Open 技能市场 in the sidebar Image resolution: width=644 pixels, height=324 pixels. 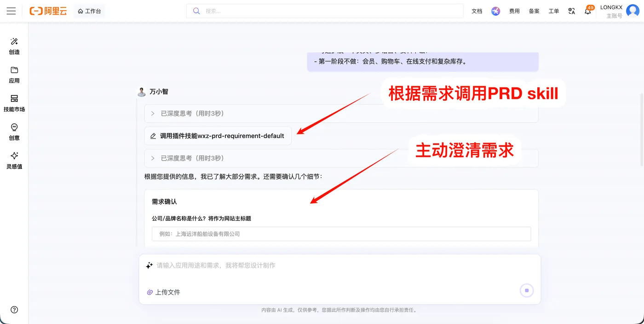click(14, 104)
